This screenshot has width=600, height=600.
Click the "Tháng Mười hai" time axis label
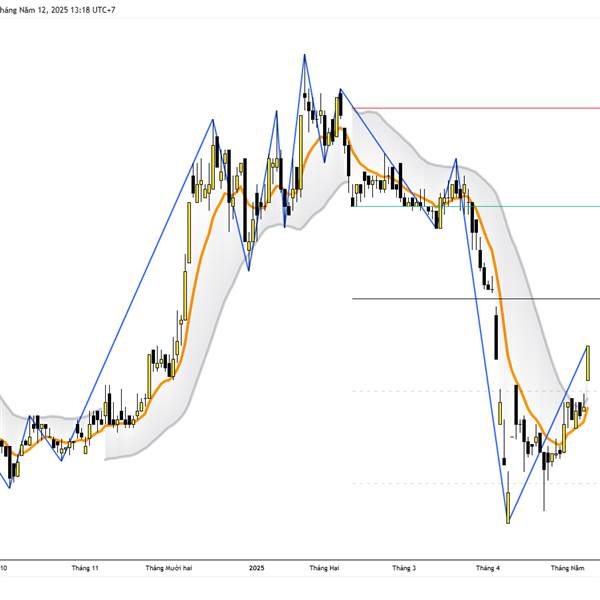click(x=169, y=568)
